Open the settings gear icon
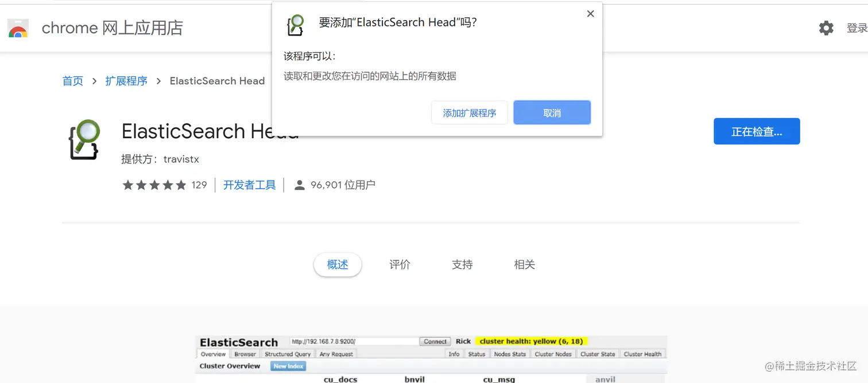The image size is (868, 383). 826,28
